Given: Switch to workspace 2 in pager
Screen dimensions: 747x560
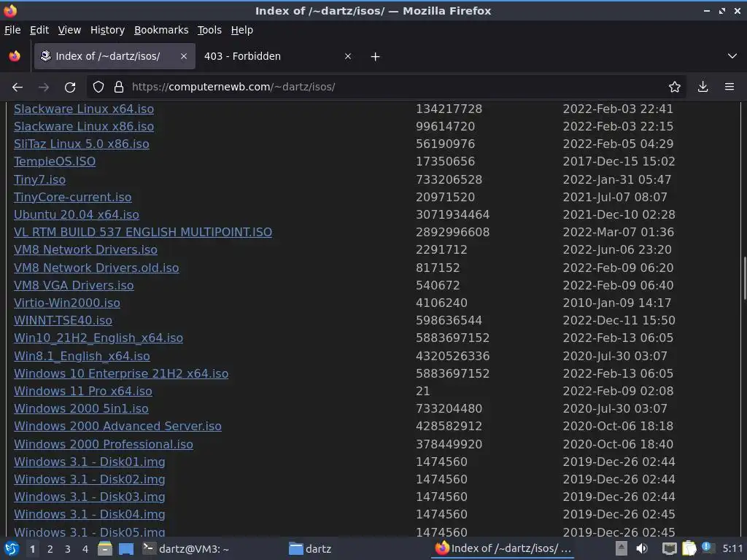Looking at the screenshot, I should [50, 549].
